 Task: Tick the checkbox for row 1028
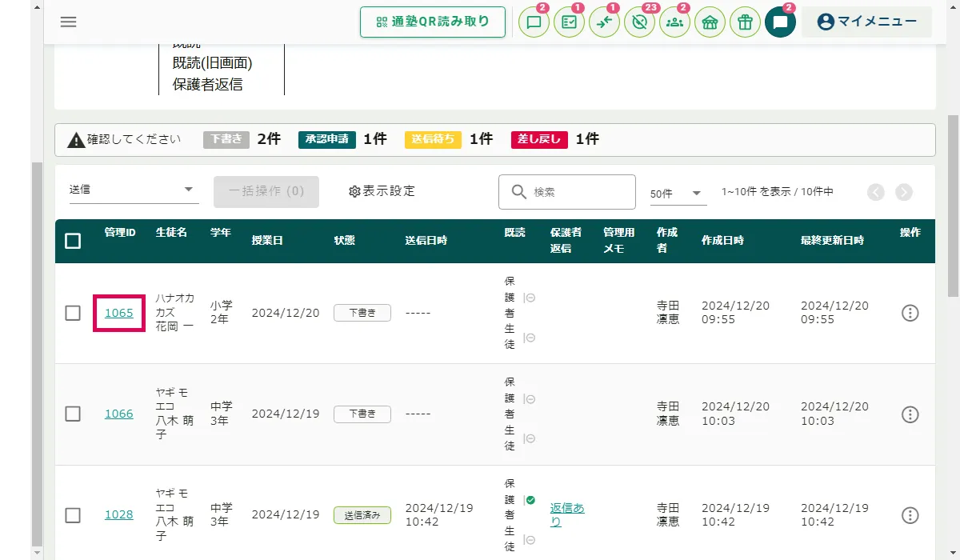(x=73, y=515)
